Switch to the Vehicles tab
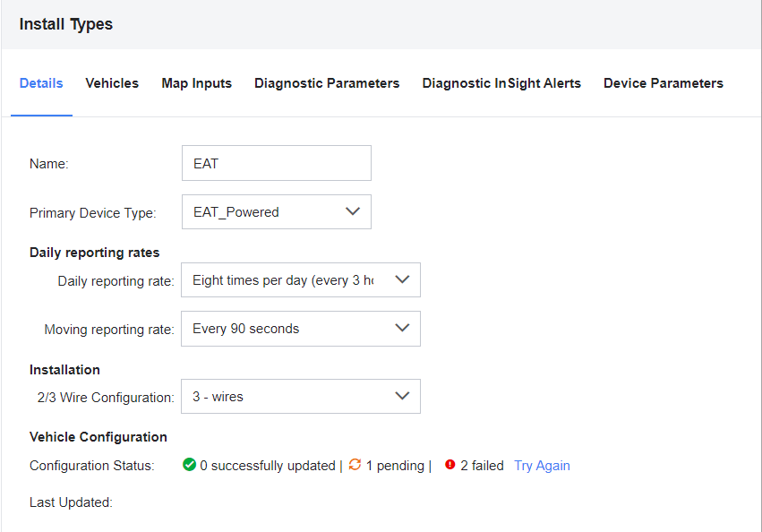Viewport: 762px width, 532px height. pos(112,82)
